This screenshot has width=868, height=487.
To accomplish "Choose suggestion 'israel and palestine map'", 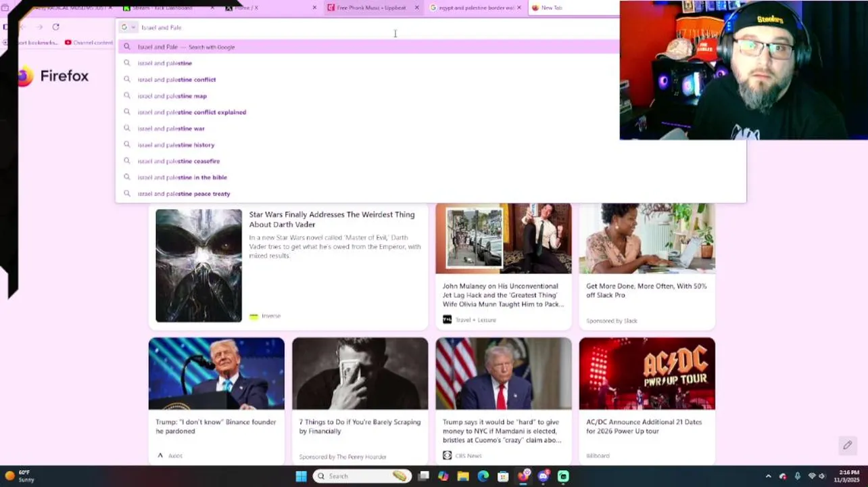I will coord(172,96).
